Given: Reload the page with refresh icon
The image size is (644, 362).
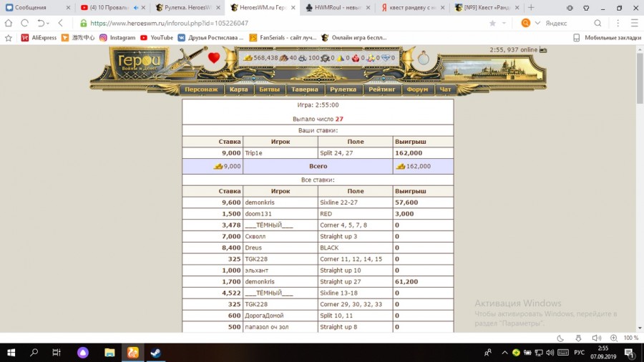Looking at the screenshot, I should pos(24,23).
